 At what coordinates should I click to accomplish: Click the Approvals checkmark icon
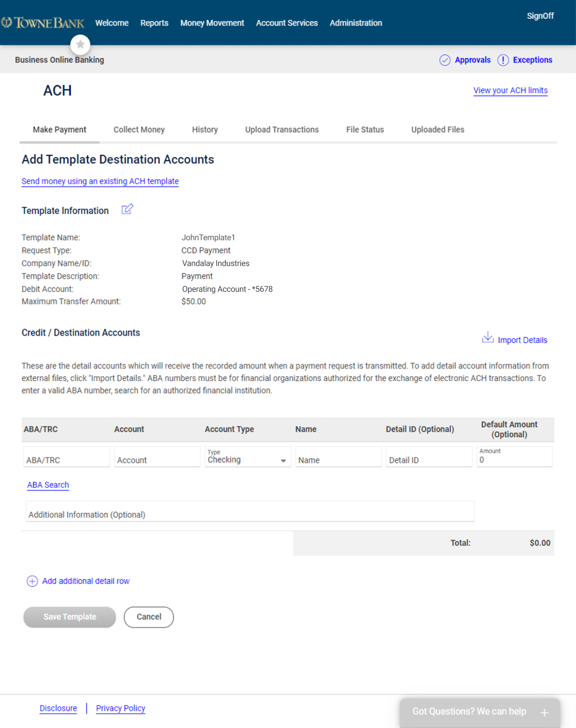[444, 60]
